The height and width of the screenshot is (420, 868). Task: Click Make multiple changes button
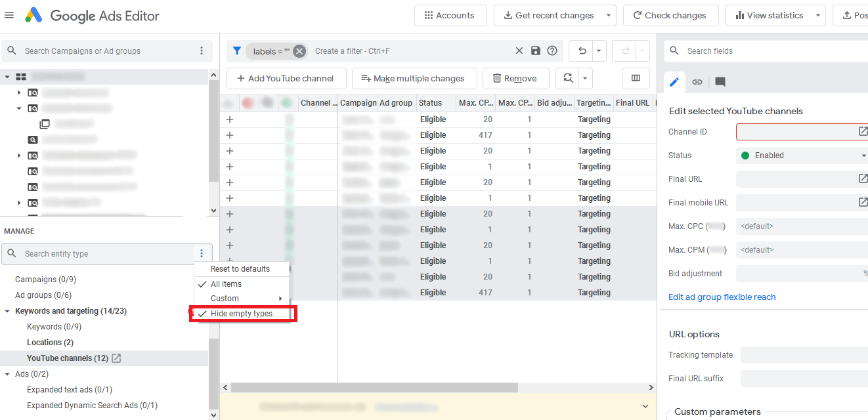point(414,78)
